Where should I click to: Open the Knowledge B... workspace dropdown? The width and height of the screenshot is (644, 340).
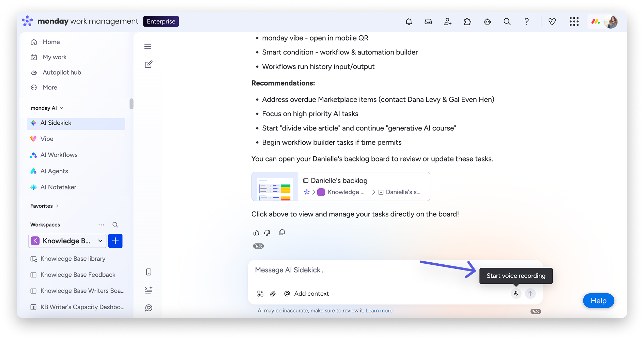point(67,241)
